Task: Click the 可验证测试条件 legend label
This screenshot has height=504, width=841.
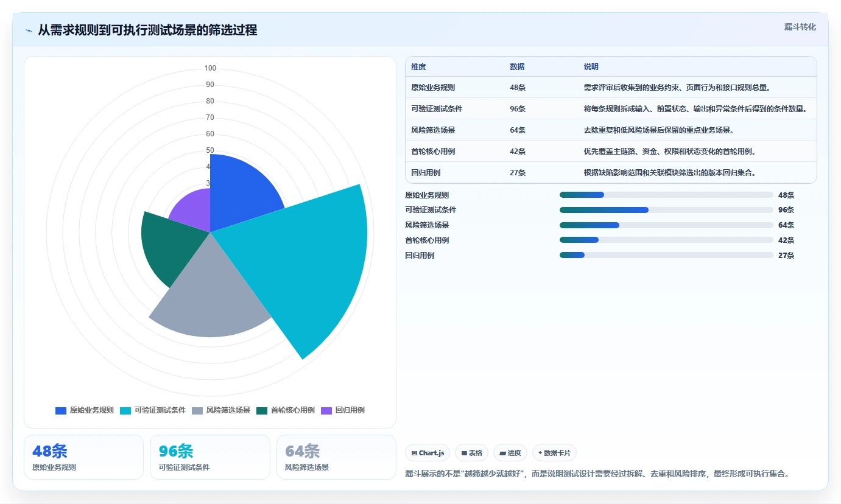Action: click(x=160, y=411)
